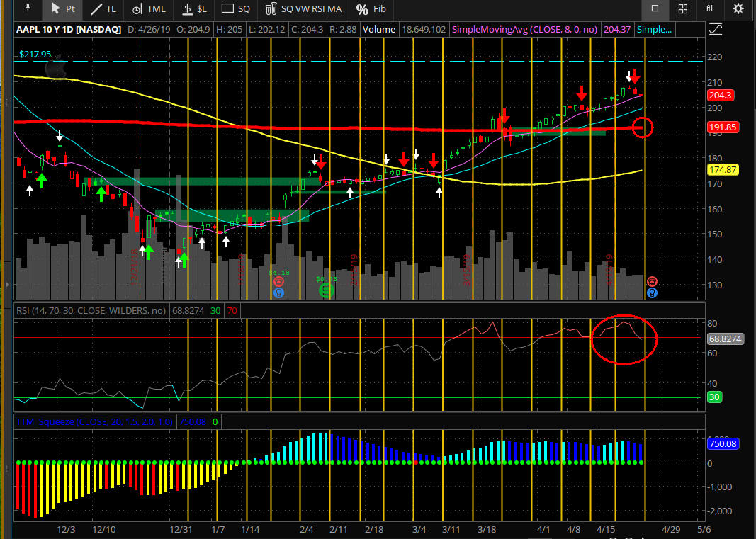Pick the $L price level tool
The height and width of the screenshot is (539, 756).
point(194,9)
